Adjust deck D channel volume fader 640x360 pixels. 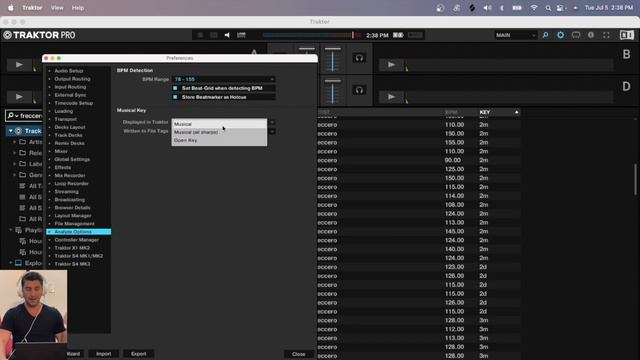(x=333, y=91)
